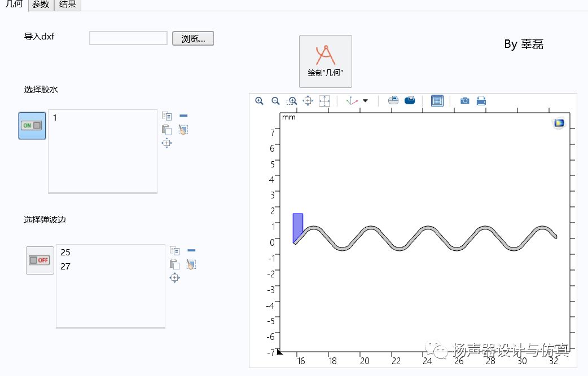Click the 导入dxf file path field
This screenshot has height=376, width=588.
click(128, 38)
